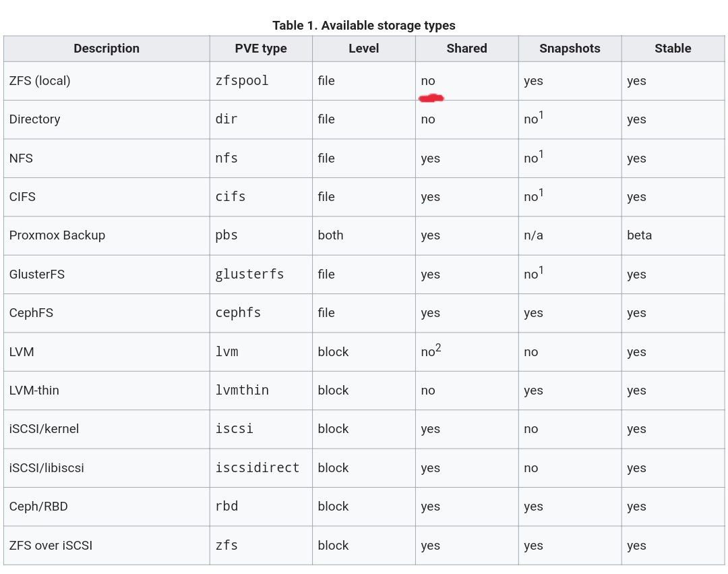Select the glusterfs type text
The height and width of the screenshot is (574, 728).
pos(249,274)
